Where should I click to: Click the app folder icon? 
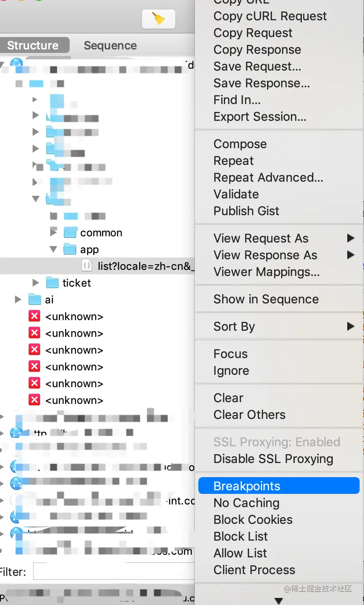pyautogui.click(x=71, y=250)
